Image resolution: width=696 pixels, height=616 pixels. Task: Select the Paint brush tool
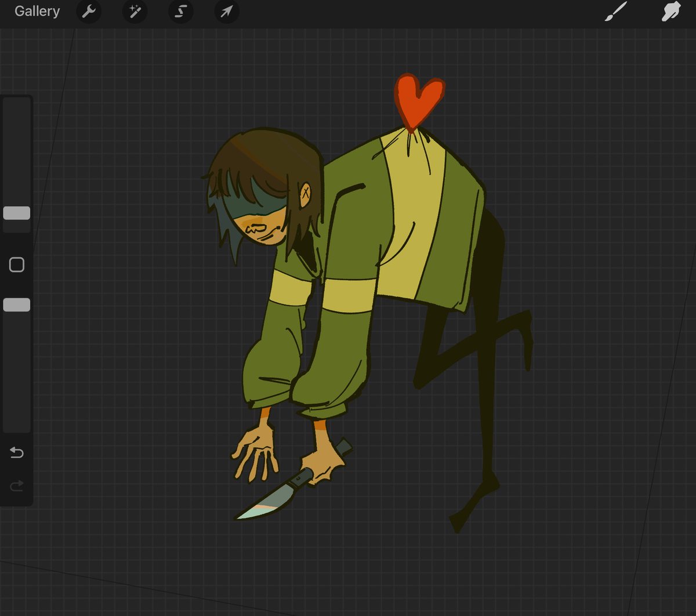616,11
